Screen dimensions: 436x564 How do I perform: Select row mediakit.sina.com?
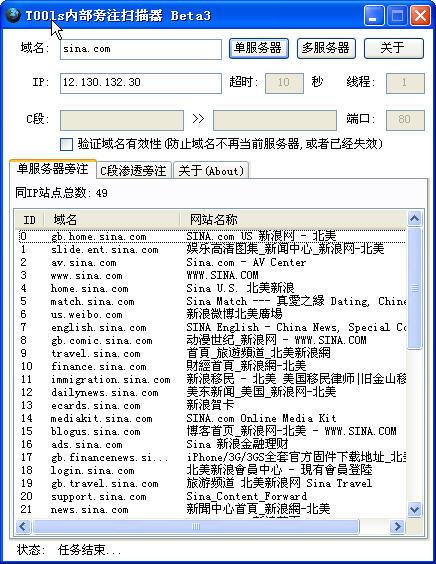coord(212,418)
